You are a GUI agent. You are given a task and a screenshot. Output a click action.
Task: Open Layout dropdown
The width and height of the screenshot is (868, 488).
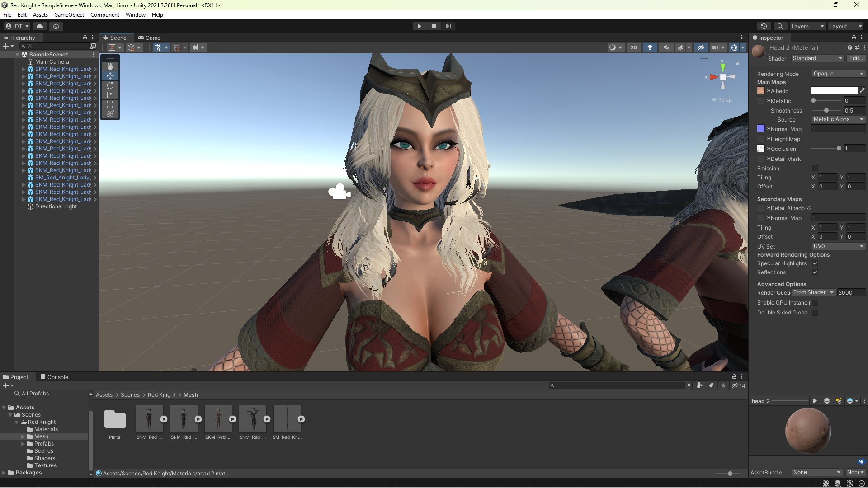point(845,26)
